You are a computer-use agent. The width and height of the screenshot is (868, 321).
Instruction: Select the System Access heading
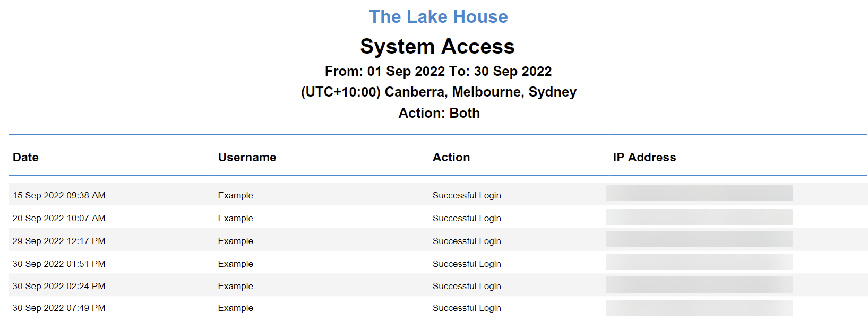click(437, 46)
